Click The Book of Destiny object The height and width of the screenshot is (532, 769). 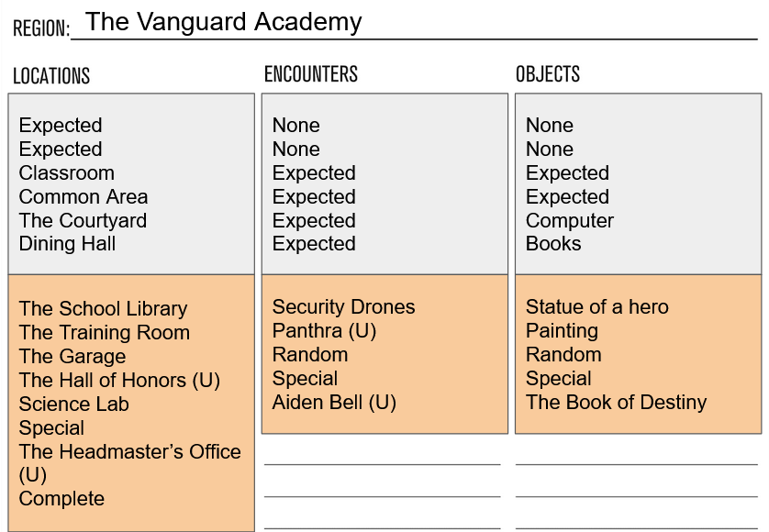point(616,403)
